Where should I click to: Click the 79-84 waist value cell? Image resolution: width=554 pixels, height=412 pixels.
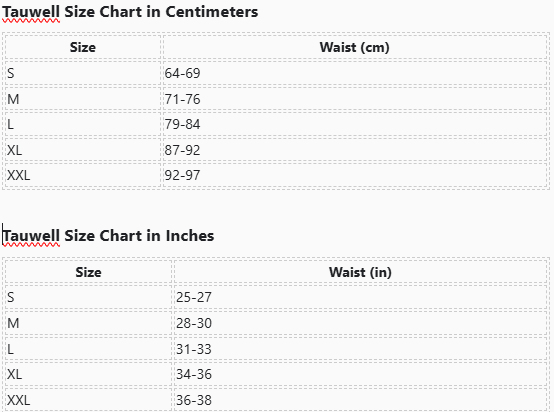355,124
